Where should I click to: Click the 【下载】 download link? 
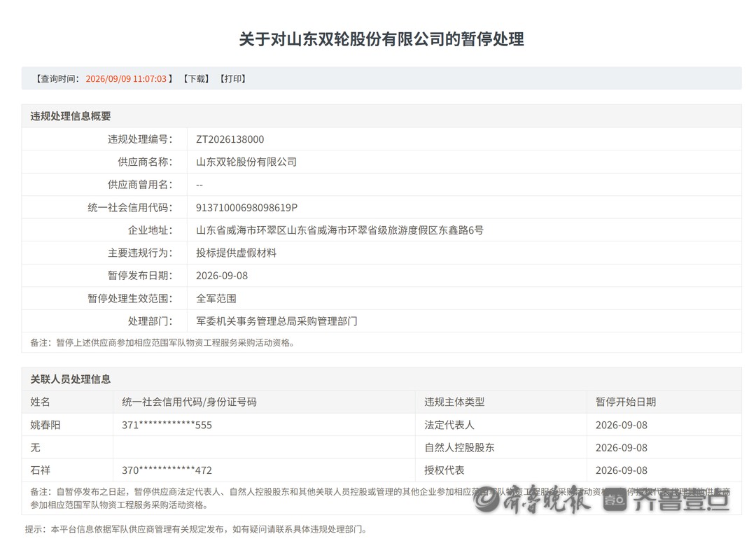pyautogui.click(x=196, y=78)
